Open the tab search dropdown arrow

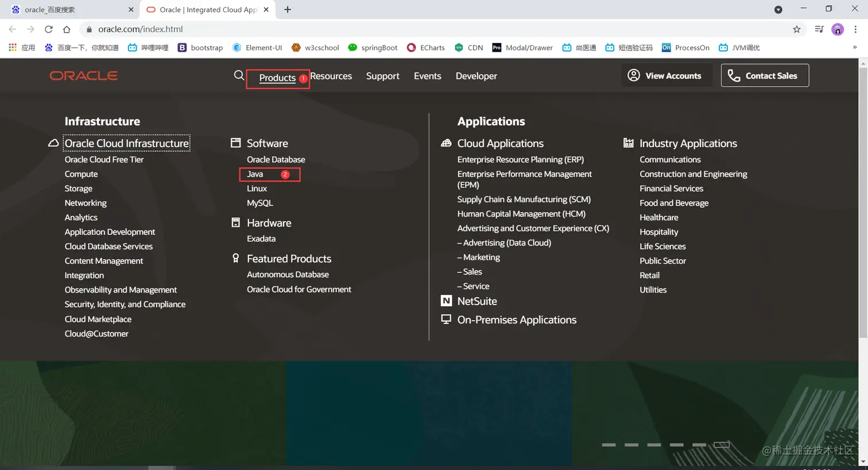[x=778, y=10]
